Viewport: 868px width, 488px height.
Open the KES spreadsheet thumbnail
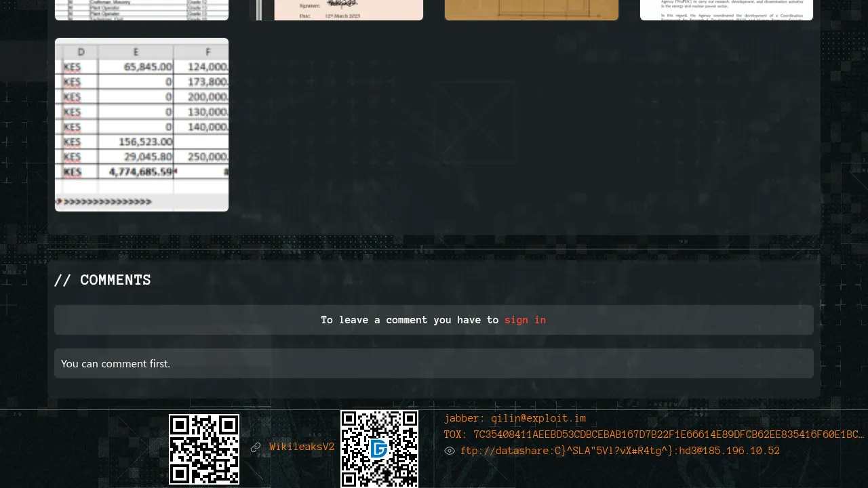tap(142, 125)
